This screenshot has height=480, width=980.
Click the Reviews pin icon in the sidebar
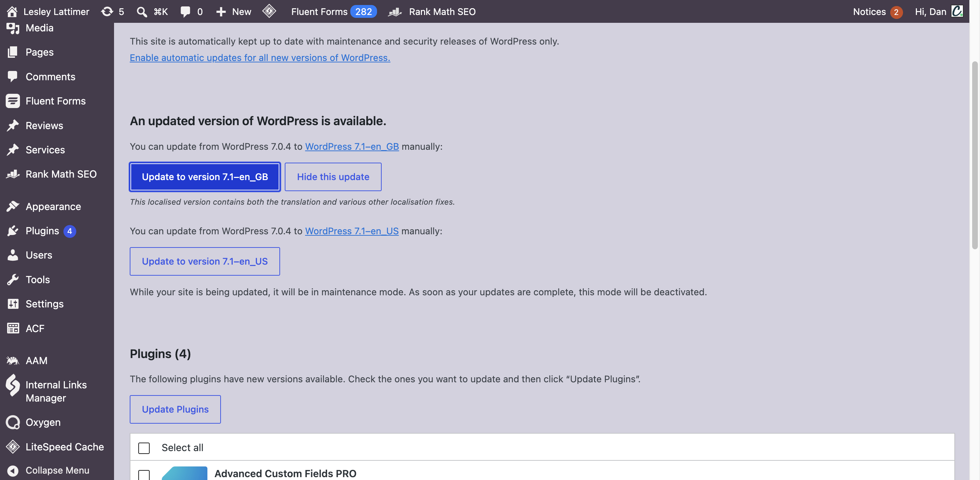(x=12, y=125)
